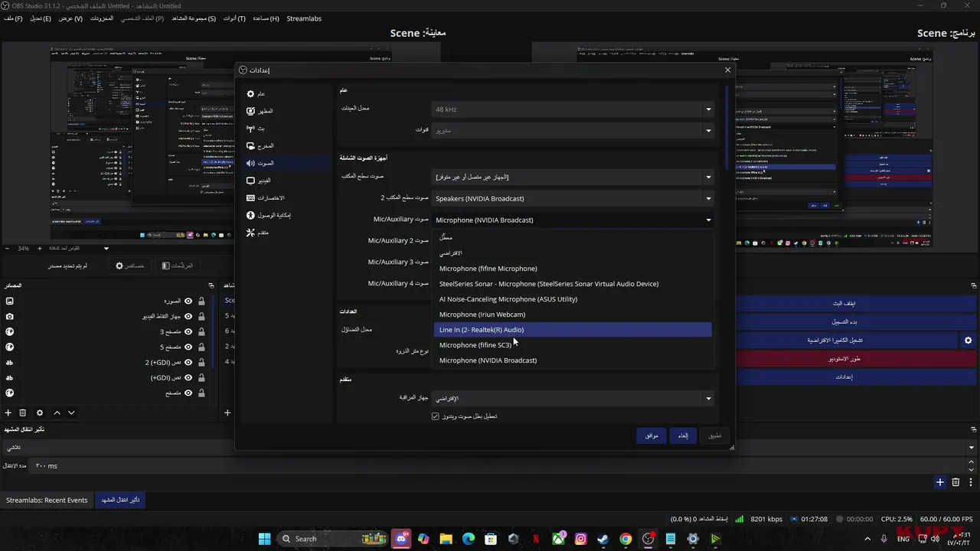The image size is (980, 551).
Task: Select Line In (2- Realtek(R) Audio)
Action: (573, 330)
